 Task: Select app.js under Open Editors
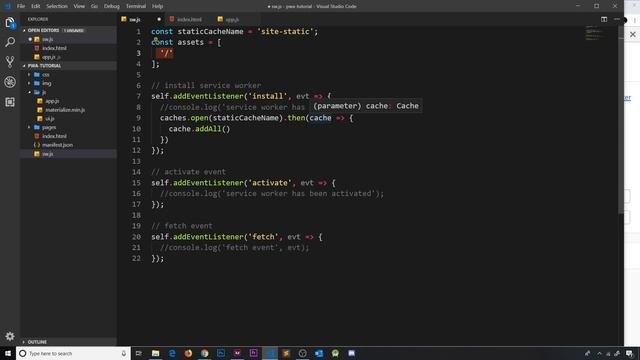tap(69, 57)
